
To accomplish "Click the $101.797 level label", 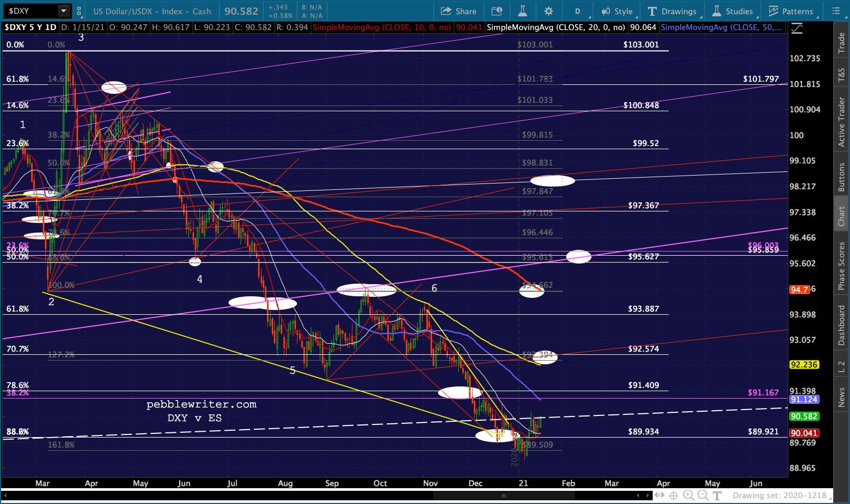I will [x=761, y=79].
